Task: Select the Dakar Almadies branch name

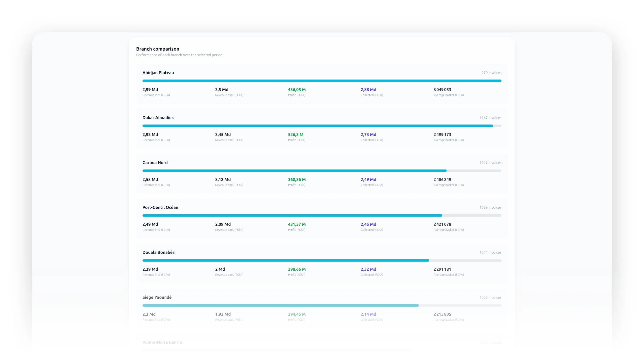Action: pyautogui.click(x=158, y=118)
